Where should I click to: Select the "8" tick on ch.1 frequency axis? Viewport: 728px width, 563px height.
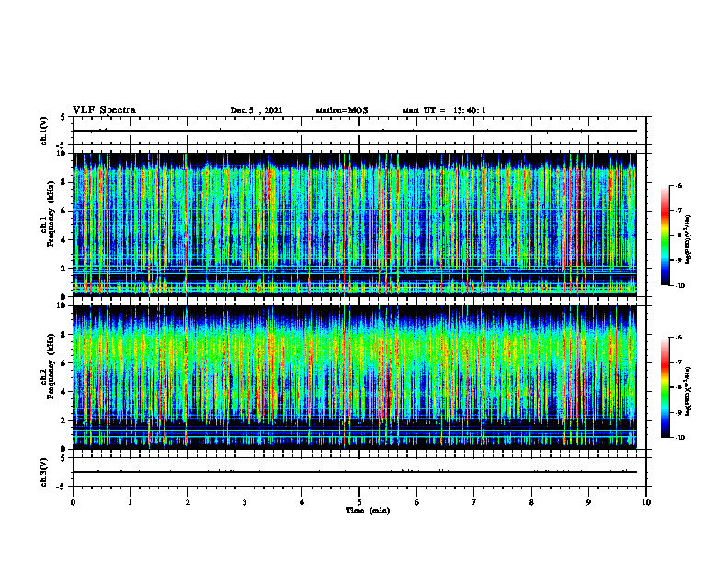click(64, 182)
